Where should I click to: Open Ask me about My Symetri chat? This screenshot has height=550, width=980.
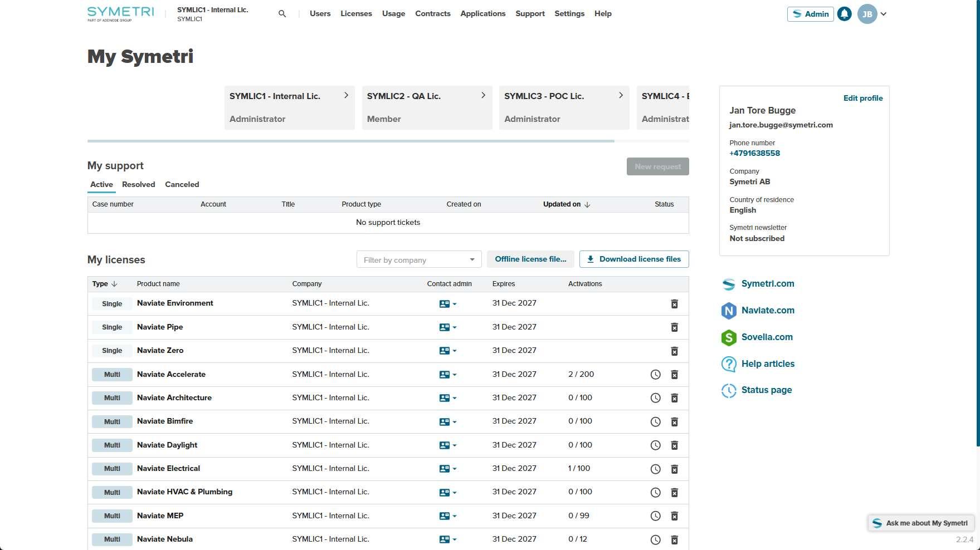tap(921, 523)
